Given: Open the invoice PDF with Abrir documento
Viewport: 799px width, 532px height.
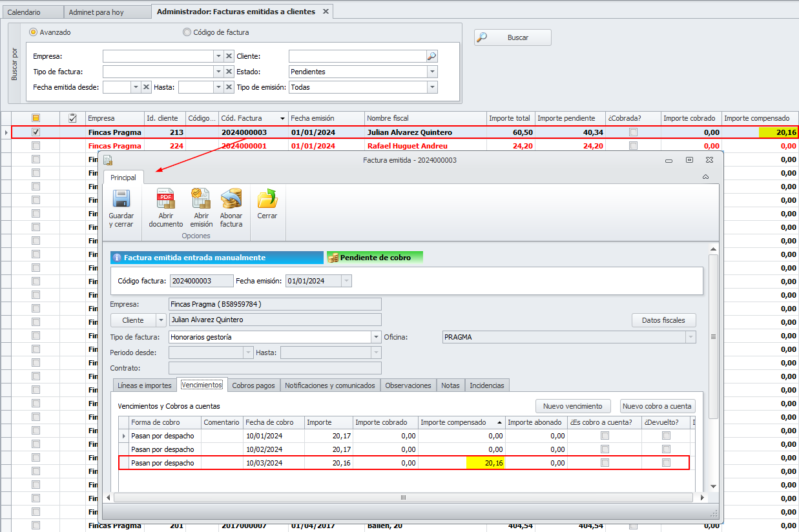Looking at the screenshot, I should [165, 199].
